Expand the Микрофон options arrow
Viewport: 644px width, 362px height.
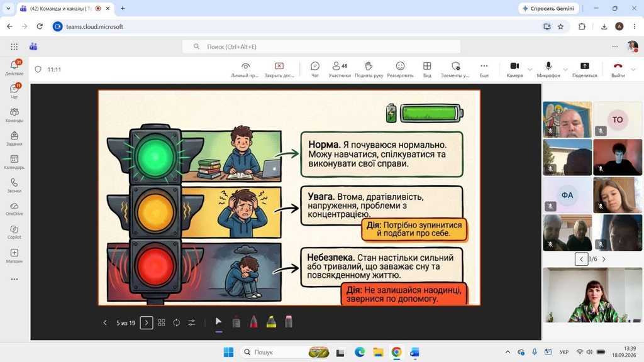[565, 69]
